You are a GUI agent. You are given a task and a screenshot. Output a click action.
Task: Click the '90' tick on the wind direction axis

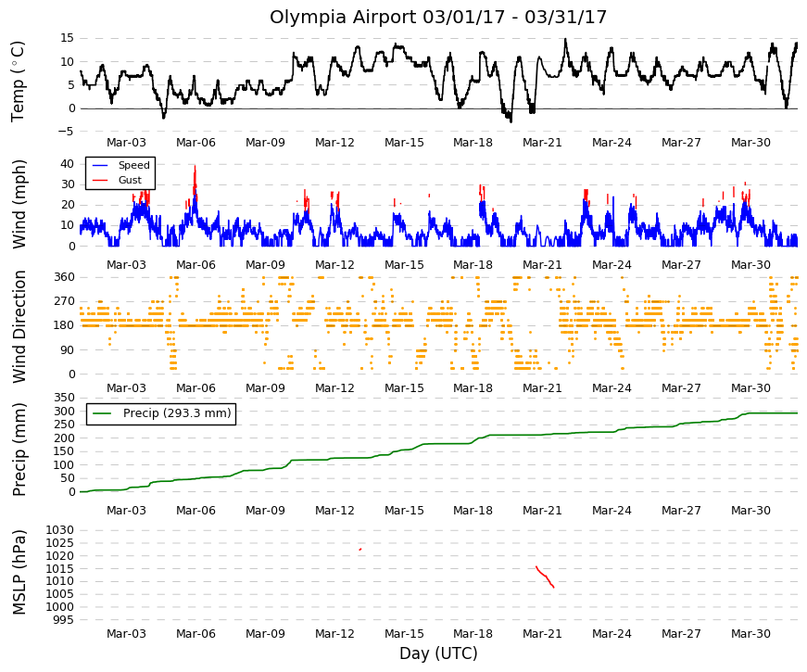(x=68, y=350)
